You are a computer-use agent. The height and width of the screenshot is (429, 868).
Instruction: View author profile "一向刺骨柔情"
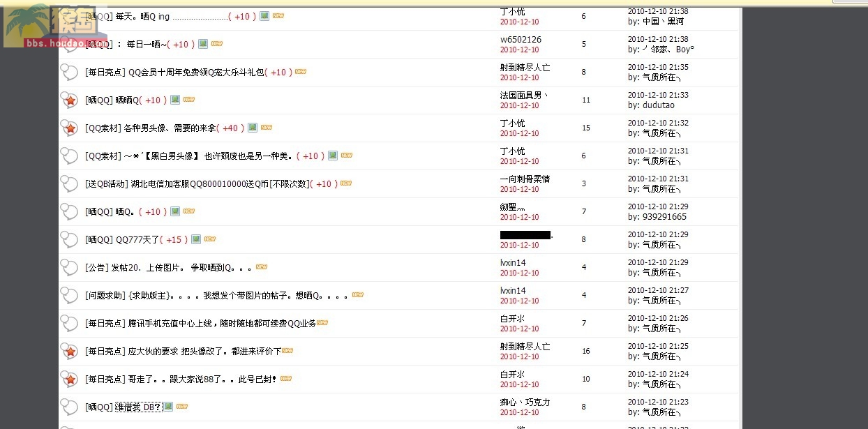point(525,179)
